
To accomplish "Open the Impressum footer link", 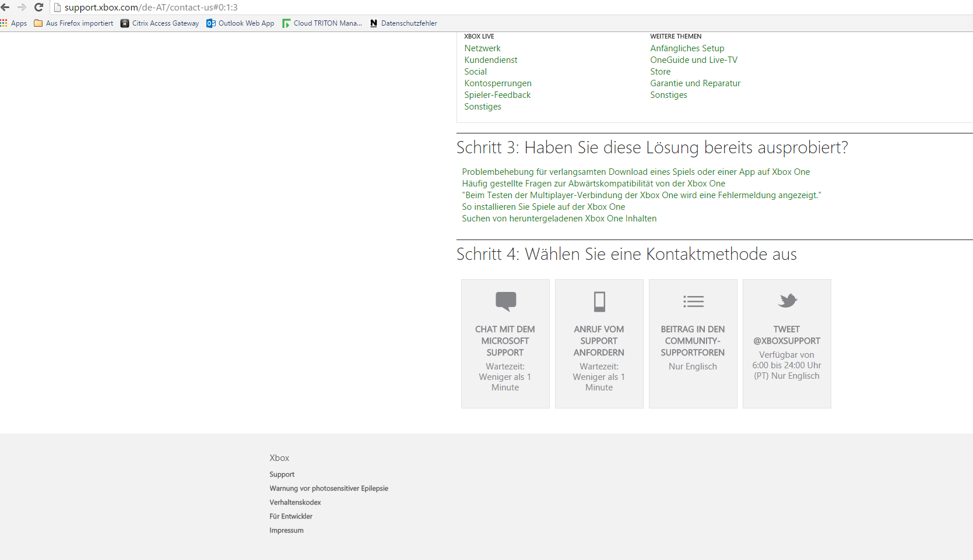I will tap(286, 530).
